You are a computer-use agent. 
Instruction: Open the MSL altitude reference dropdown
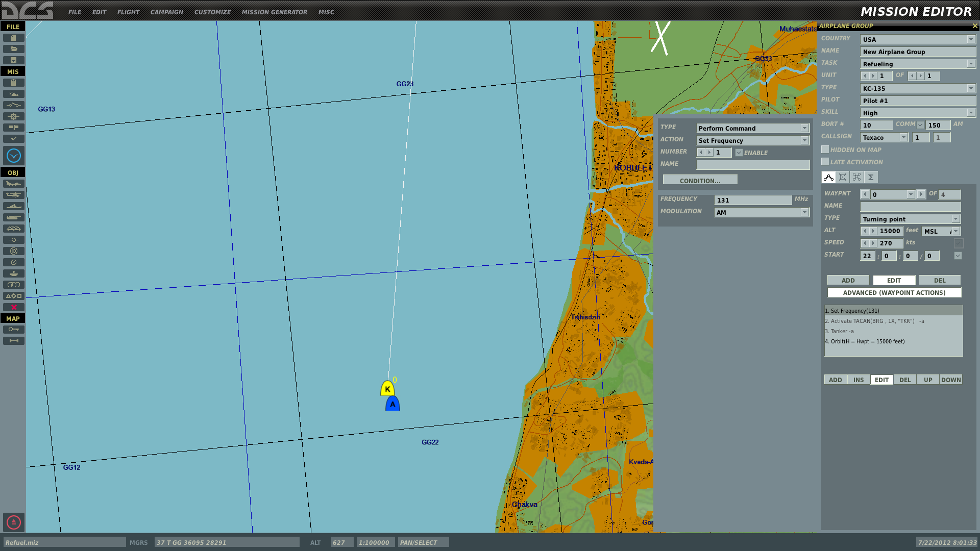[x=941, y=231]
